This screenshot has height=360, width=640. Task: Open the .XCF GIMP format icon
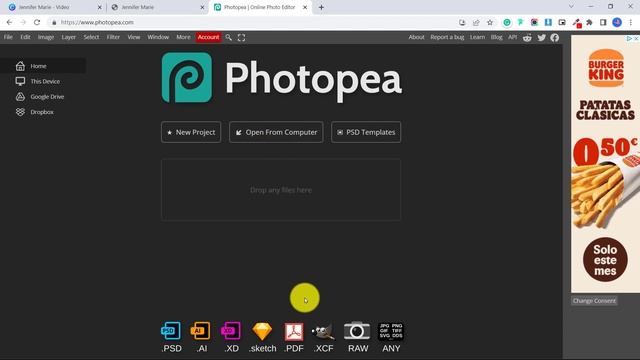coord(323,331)
